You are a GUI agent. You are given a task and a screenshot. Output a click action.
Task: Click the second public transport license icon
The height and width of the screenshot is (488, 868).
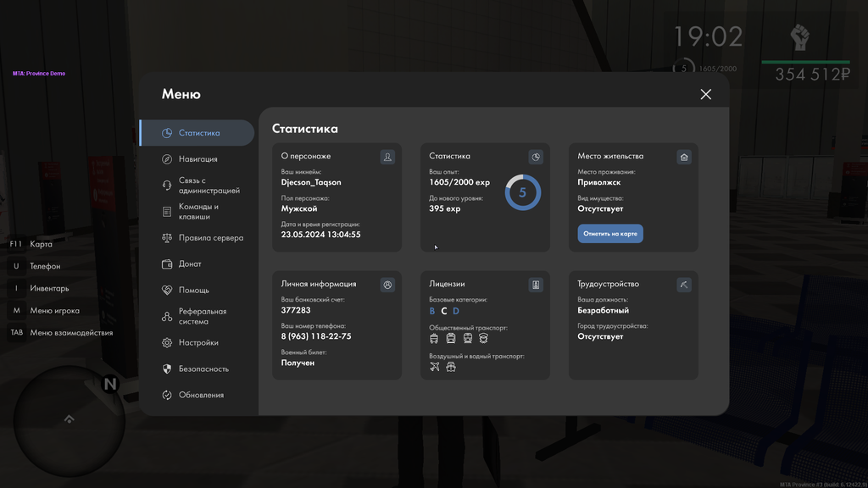[451, 338]
